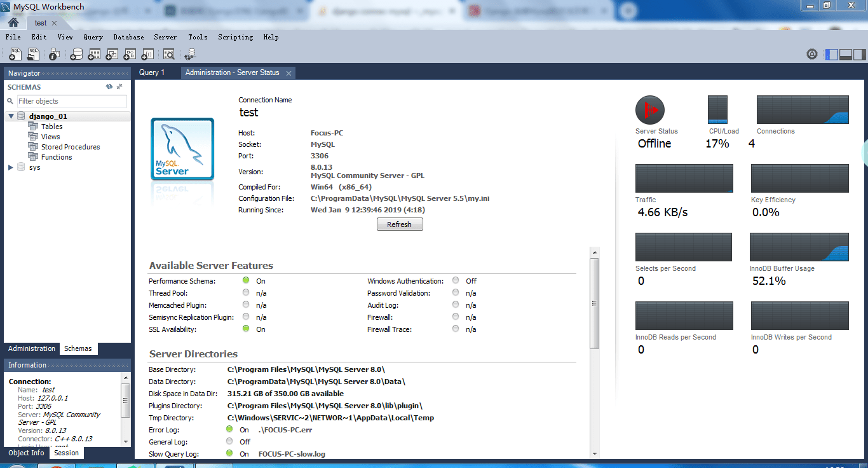Focus the Filter objects search field
Viewport: 868px width, 468px height.
72,101
